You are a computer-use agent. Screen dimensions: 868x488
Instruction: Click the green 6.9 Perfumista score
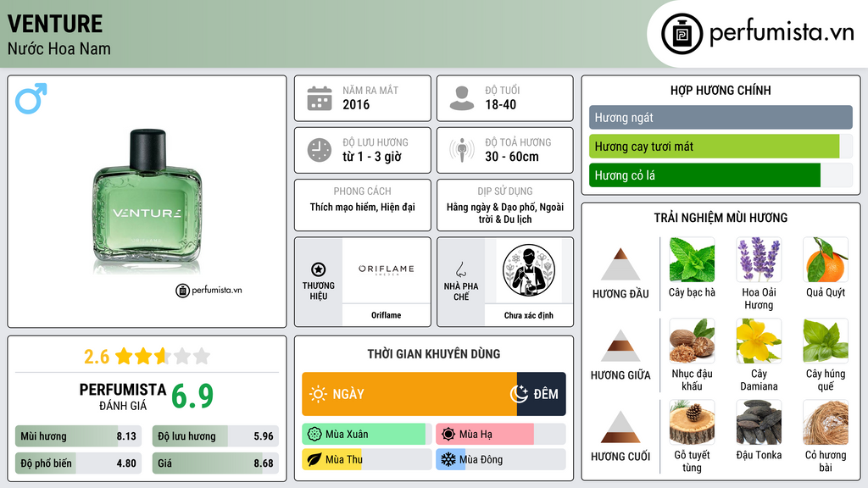coord(192,396)
